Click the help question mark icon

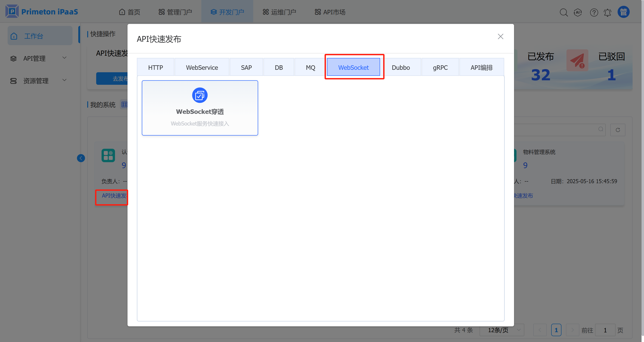[594, 12]
